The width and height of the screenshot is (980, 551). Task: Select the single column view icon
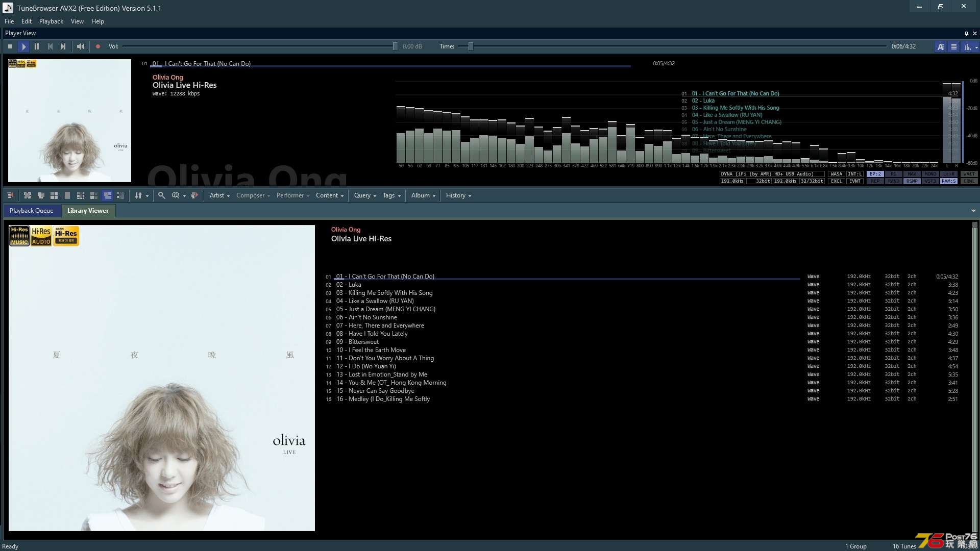pyautogui.click(x=67, y=195)
